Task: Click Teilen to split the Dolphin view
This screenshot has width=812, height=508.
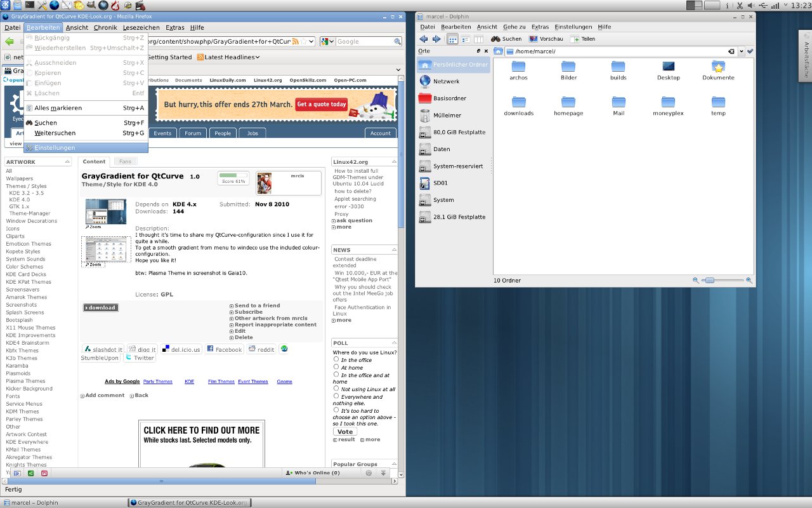Action: [x=583, y=39]
